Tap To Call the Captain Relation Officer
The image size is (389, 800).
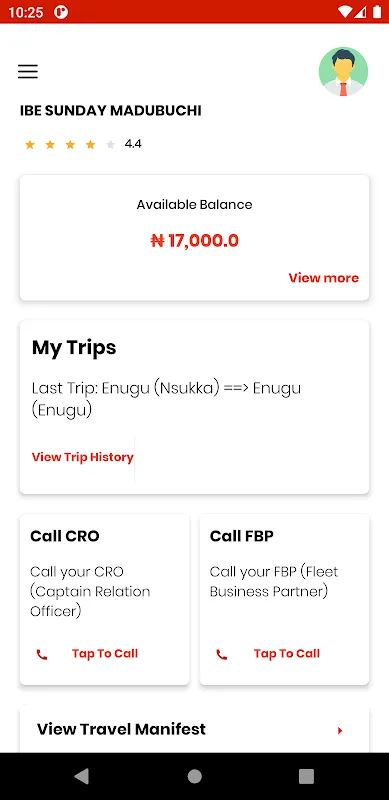point(105,654)
